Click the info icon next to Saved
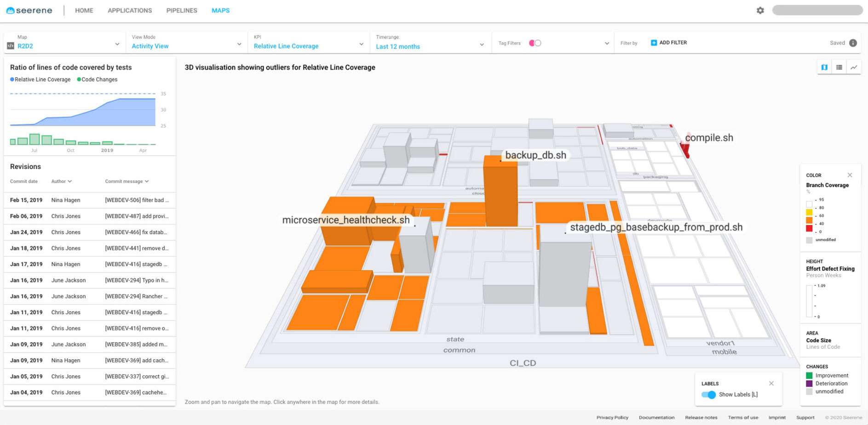Image resolution: width=868 pixels, height=425 pixels. coord(853,43)
